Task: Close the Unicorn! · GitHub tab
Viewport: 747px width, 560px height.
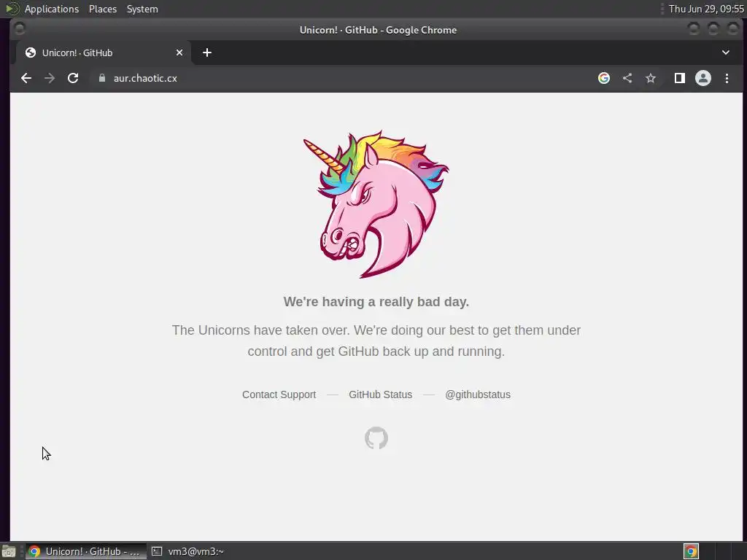Action: point(179,52)
